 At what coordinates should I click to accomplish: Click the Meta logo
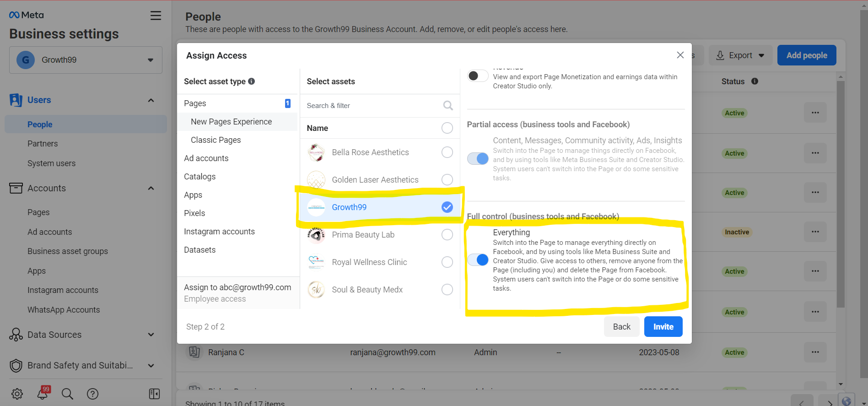coord(27,15)
